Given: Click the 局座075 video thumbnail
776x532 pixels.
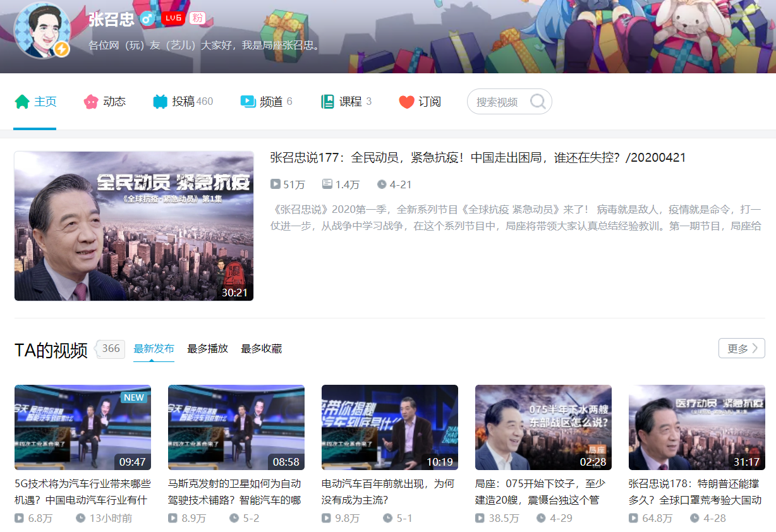Looking at the screenshot, I should tap(543, 428).
